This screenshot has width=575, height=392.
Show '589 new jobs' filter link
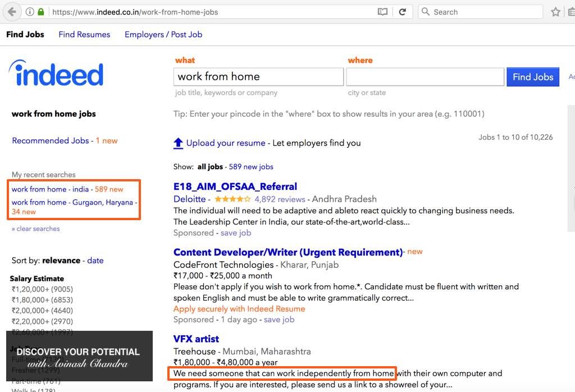251,167
